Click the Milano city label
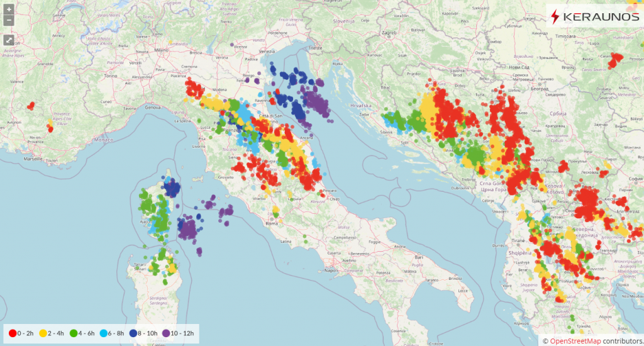Viewport: 644px width, 346px height. pos(162,50)
